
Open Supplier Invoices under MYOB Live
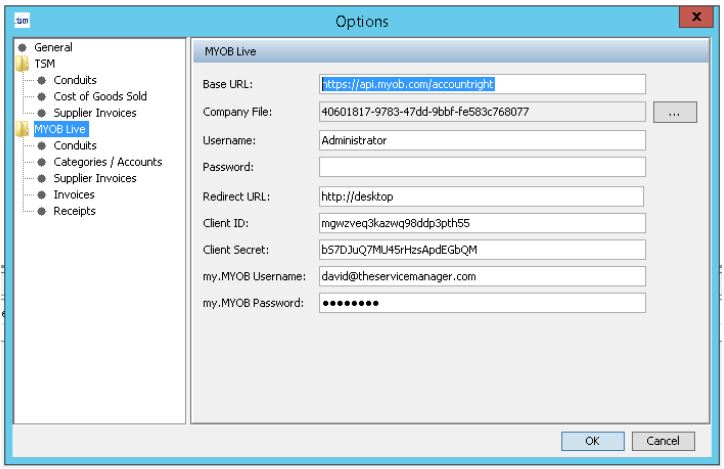coord(95,178)
